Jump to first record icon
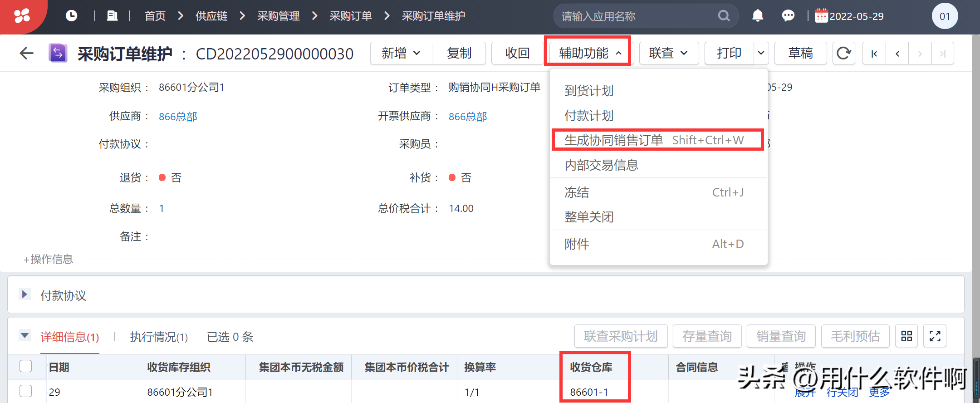 point(874,54)
